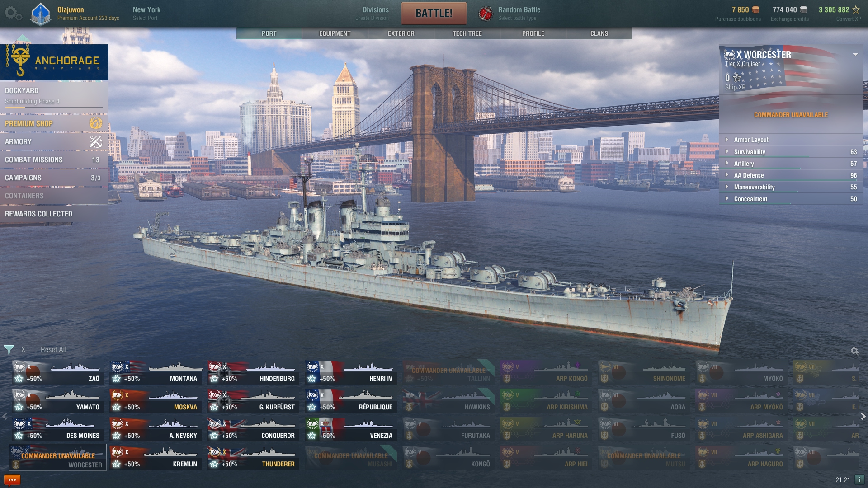This screenshot has height=488, width=868.
Task: Open the Equipment tab
Action: click(335, 33)
